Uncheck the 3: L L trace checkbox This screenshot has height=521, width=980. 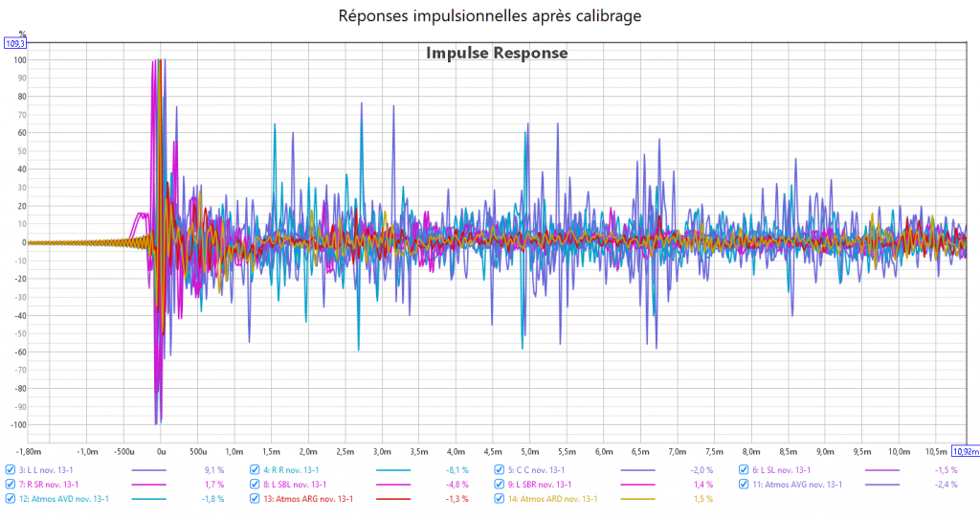11,470
